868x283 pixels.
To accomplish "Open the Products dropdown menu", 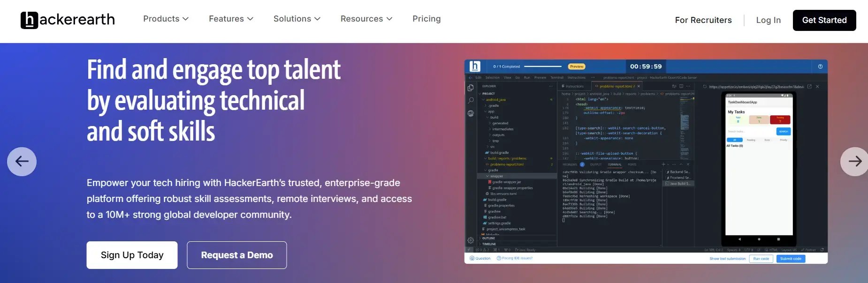I will pyautogui.click(x=166, y=19).
